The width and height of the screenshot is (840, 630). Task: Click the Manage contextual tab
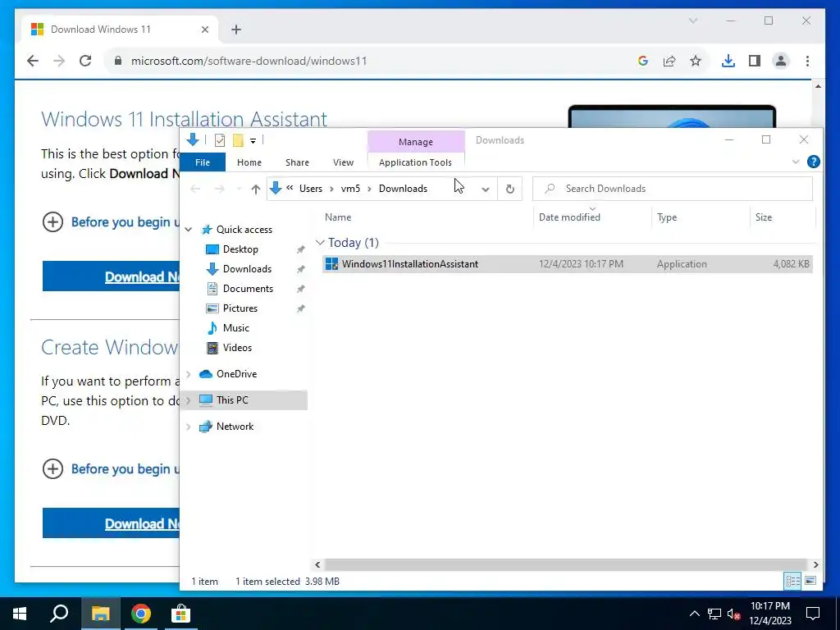coord(416,142)
